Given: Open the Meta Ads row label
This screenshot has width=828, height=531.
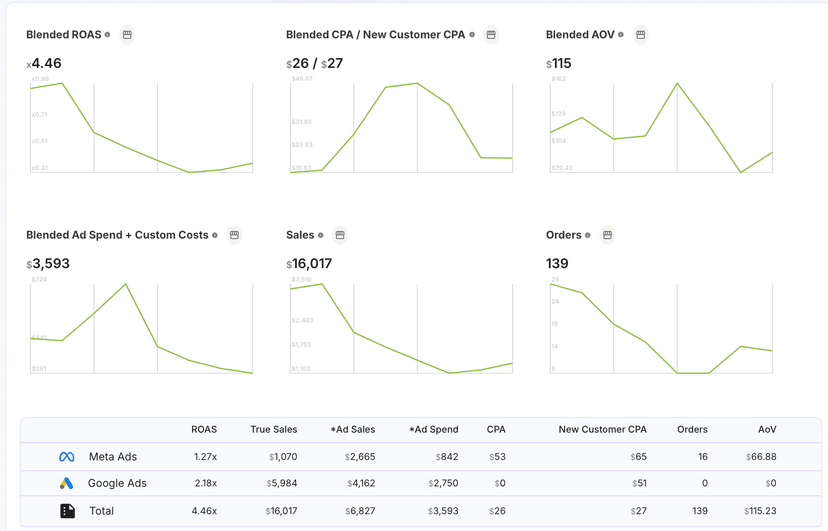Looking at the screenshot, I should click(112, 457).
